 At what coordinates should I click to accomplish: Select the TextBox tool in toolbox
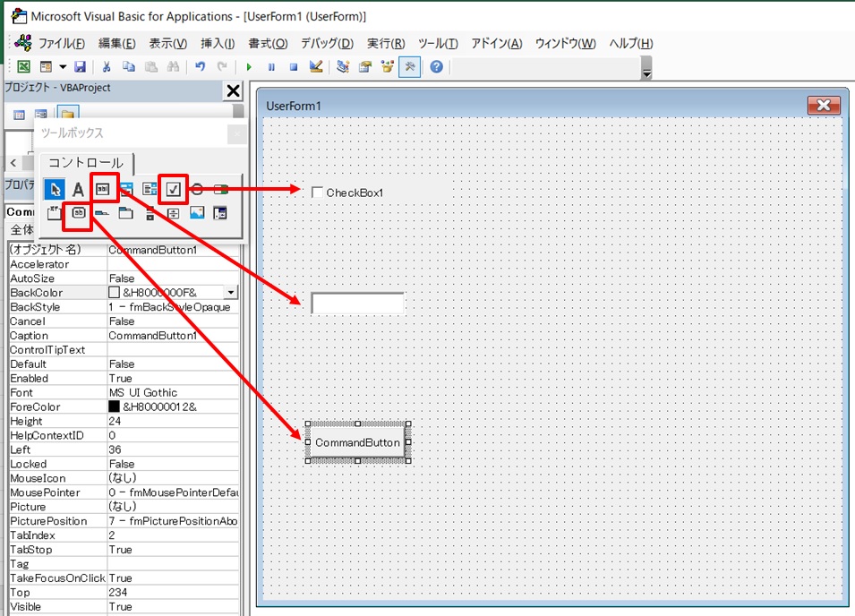coord(103,189)
